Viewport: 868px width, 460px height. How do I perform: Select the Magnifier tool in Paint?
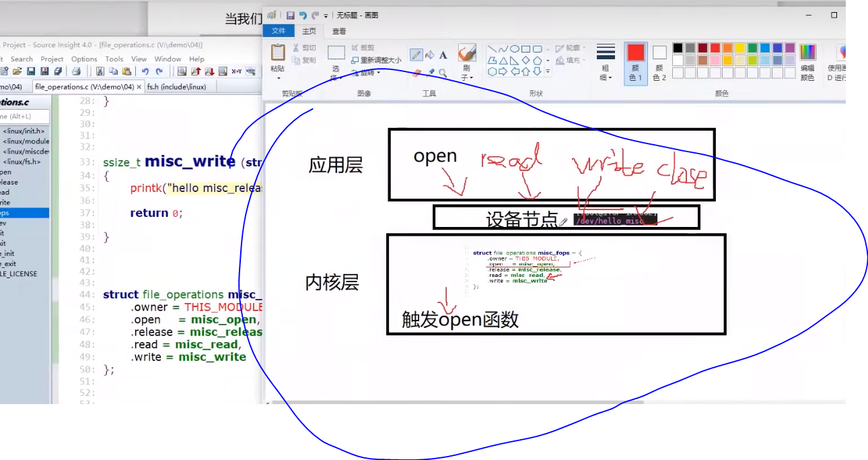click(443, 72)
